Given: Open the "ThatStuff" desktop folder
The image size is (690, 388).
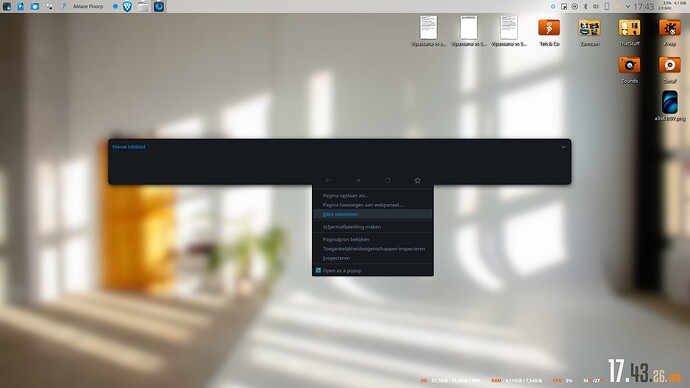Looking at the screenshot, I should coord(629,32).
